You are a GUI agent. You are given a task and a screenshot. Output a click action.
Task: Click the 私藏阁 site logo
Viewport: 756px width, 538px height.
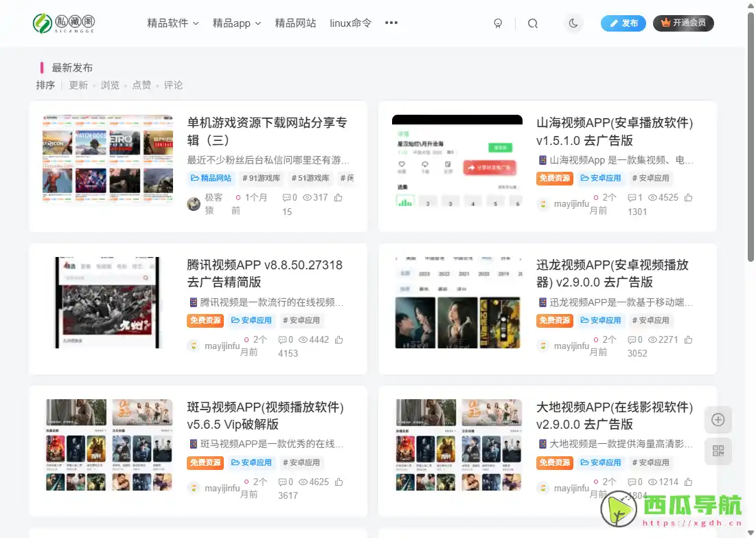[x=65, y=22]
